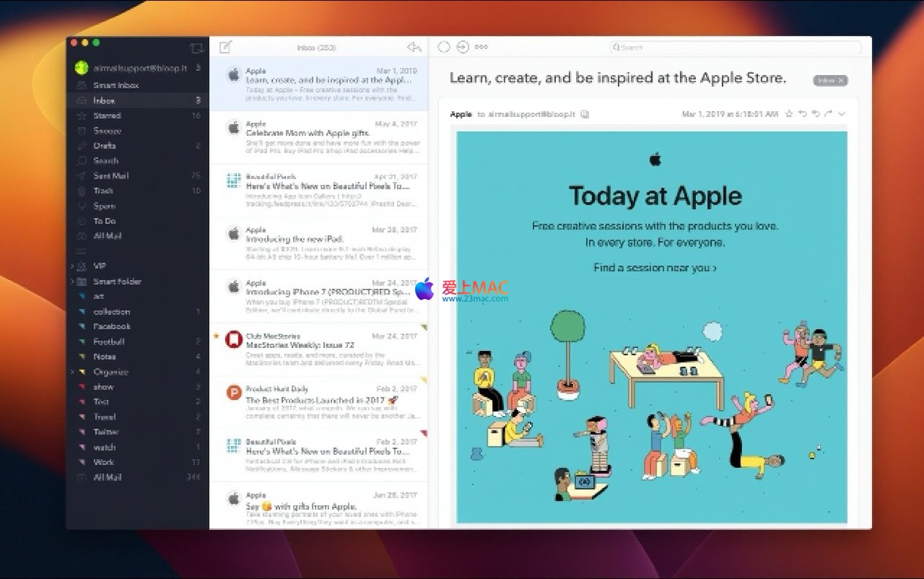The image size is (924, 579).
Task: Open the message header chevron dropdown
Action: coord(842,114)
